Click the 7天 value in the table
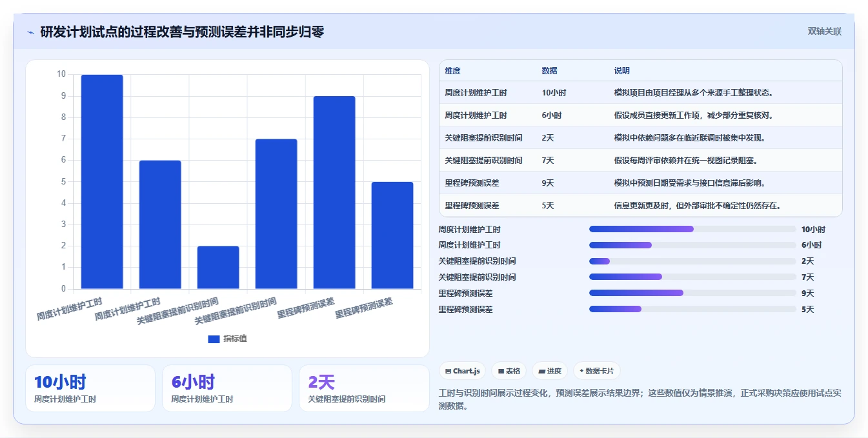 (548, 161)
